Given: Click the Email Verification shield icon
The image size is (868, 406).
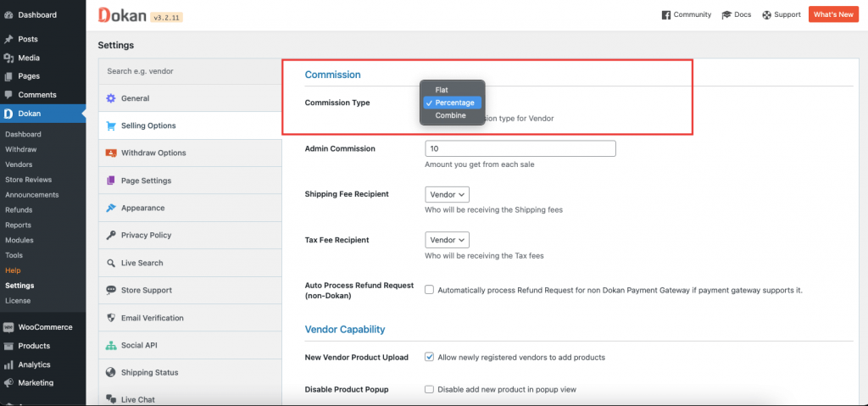Looking at the screenshot, I should click(111, 318).
